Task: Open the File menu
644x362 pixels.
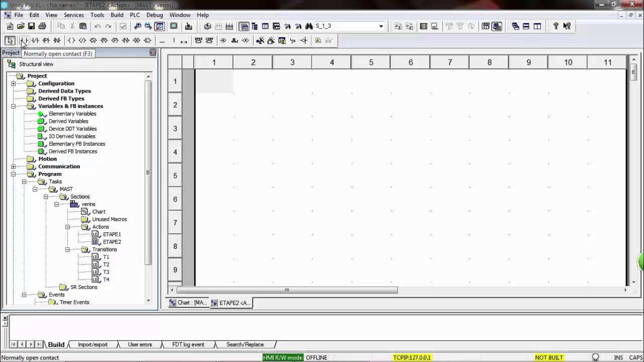Action: tap(19, 15)
